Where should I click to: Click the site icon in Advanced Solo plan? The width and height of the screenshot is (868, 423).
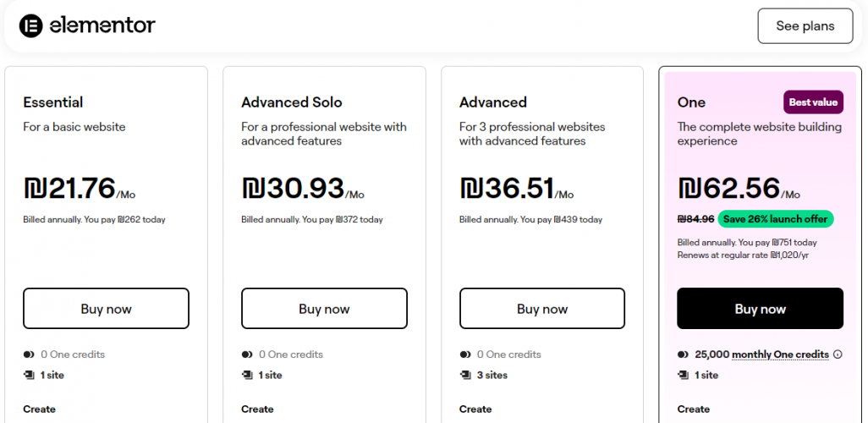click(x=247, y=375)
